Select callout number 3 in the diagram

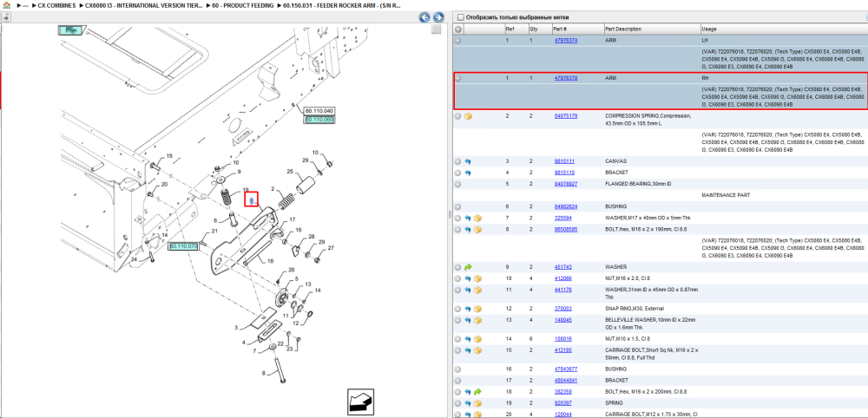click(236, 328)
